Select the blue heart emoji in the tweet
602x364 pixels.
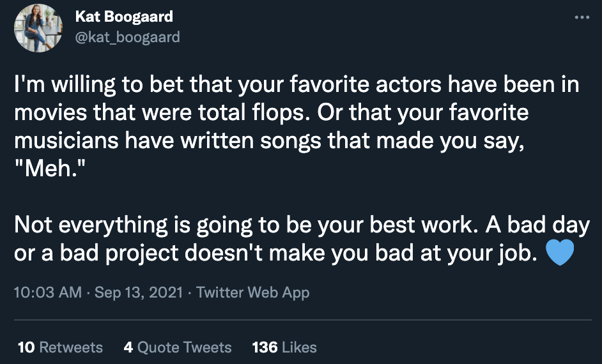pyautogui.click(x=560, y=252)
